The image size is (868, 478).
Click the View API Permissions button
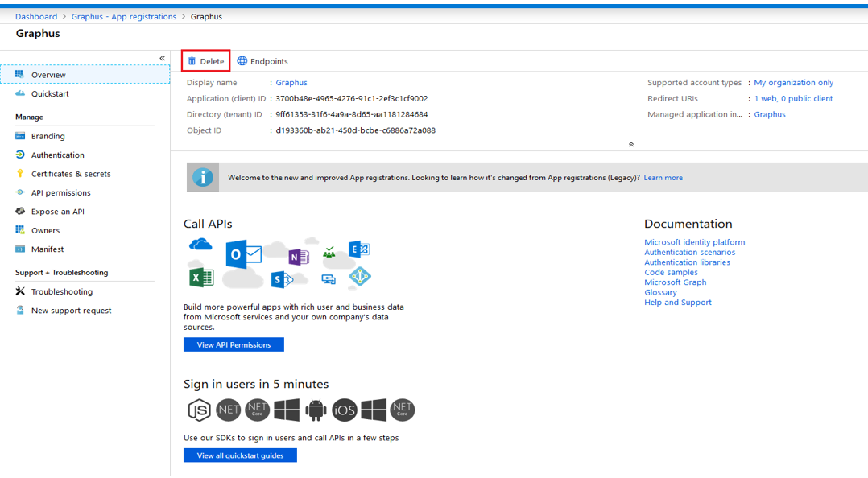pos(234,344)
